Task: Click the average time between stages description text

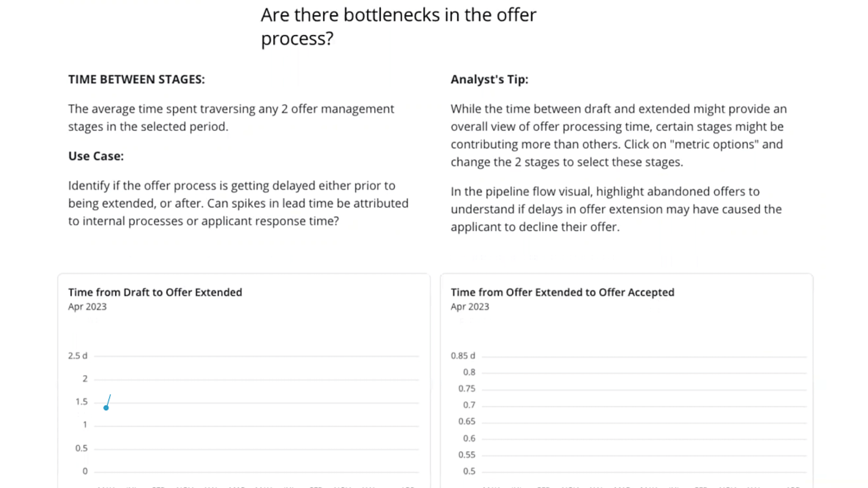Action: pos(231,118)
